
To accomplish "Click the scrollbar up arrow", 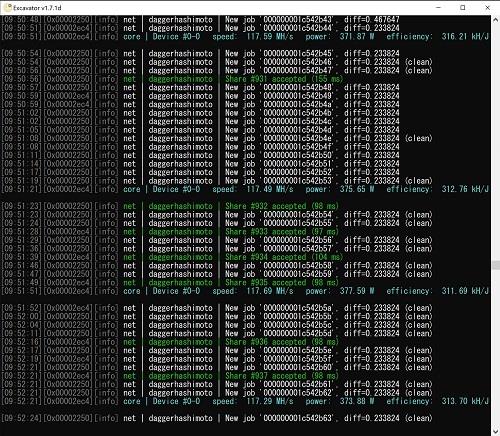I will [496, 20].
